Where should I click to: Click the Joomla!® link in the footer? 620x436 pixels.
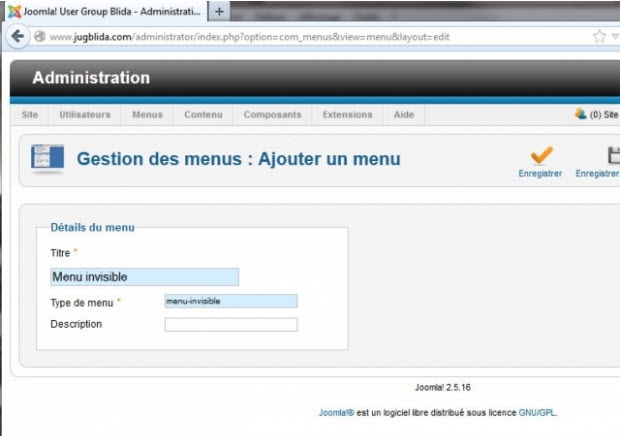click(335, 412)
